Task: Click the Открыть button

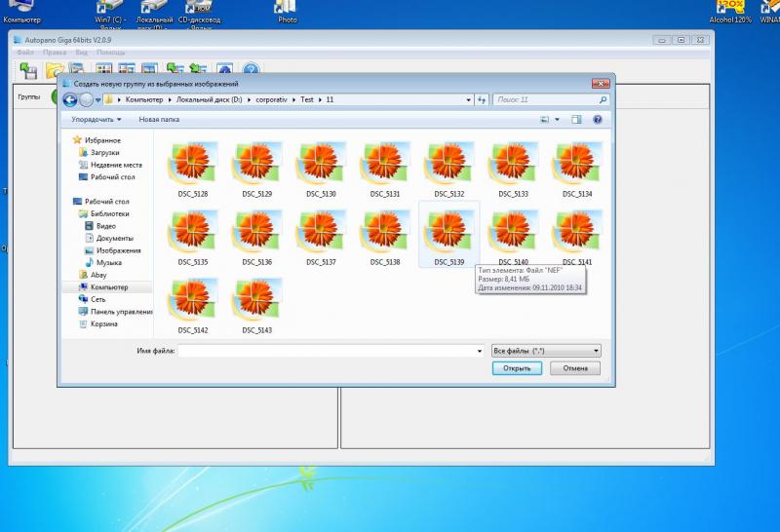Action: pos(517,368)
